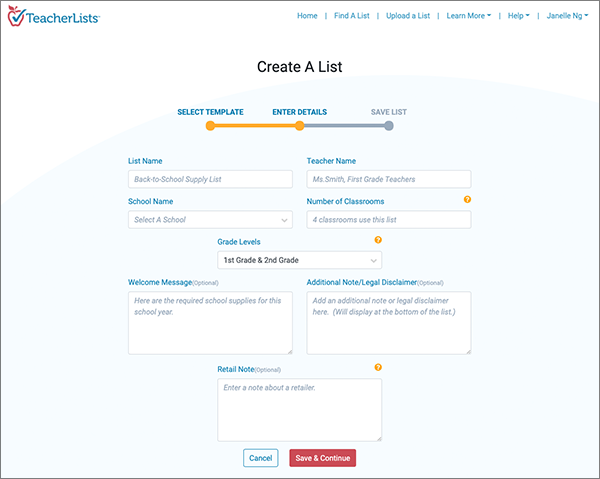Click the Save List step marker

click(x=389, y=125)
